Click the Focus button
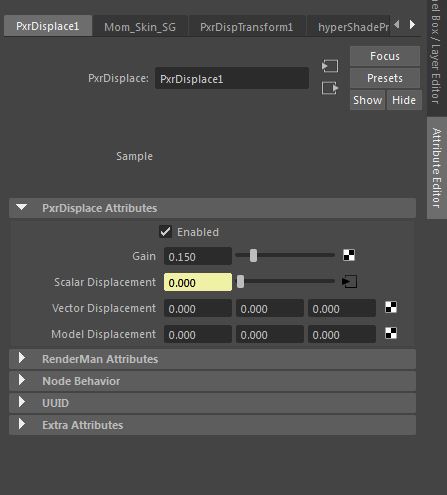Screen dimensions: 447x495 pyautogui.click(x=385, y=56)
